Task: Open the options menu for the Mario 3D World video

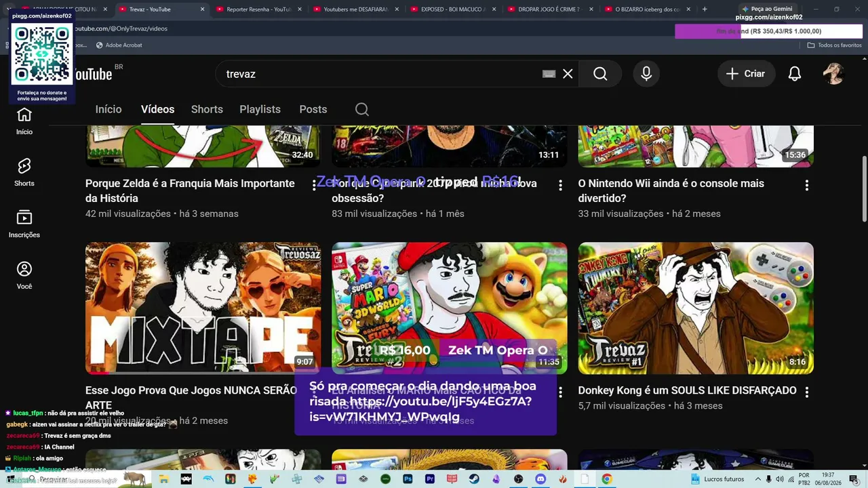Action: click(560, 392)
